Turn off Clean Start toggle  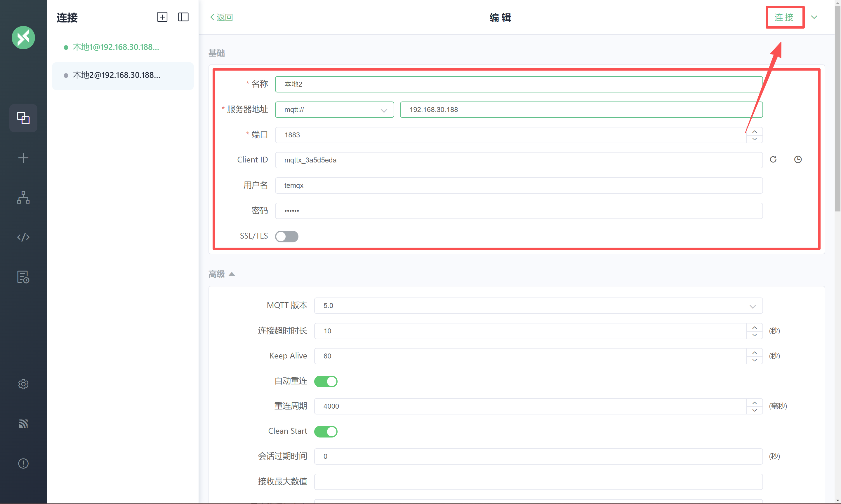click(x=326, y=431)
